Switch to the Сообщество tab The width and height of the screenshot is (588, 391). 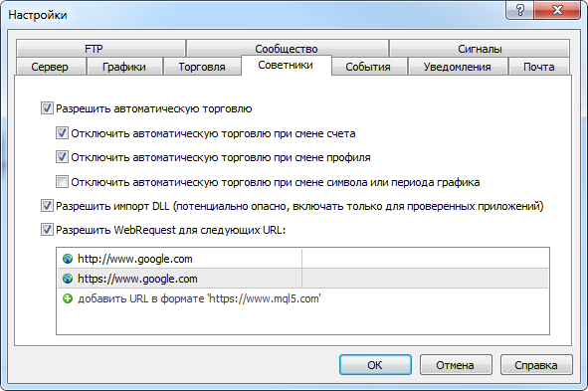(x=287, y=49)
